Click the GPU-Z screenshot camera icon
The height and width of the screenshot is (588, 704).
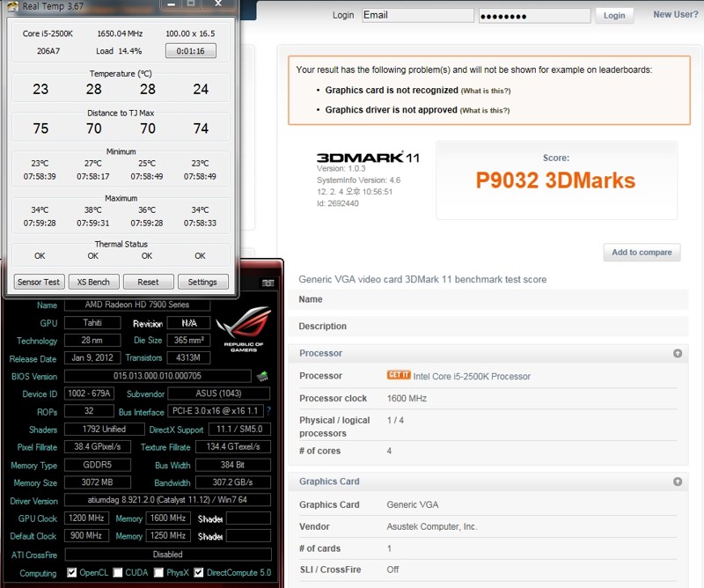[x=268, y=283]
